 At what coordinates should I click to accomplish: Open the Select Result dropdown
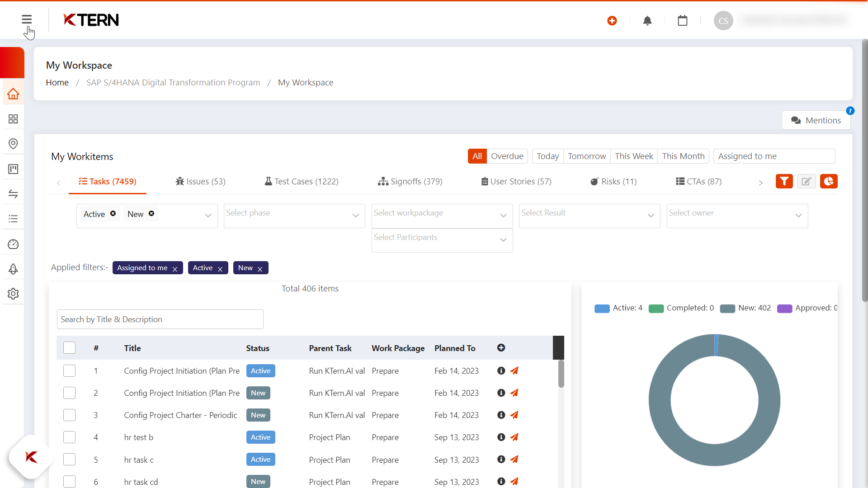pos(590,216)
